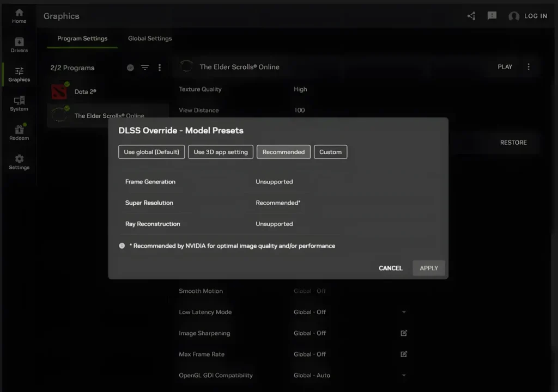The image size is (558, 392).
Task: Open the feedback icon near Log In
Action: (492, 16)
